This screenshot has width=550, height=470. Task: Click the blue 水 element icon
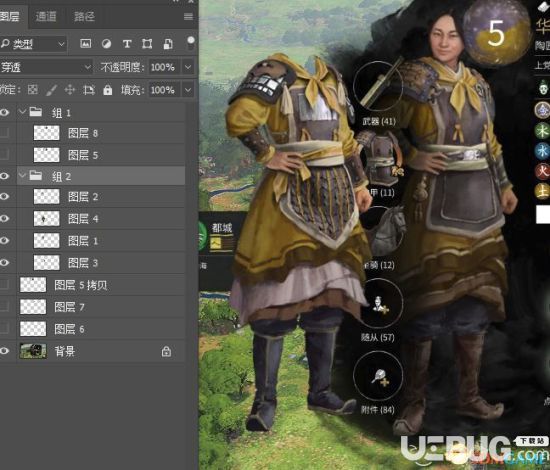[x=542, y=151]
